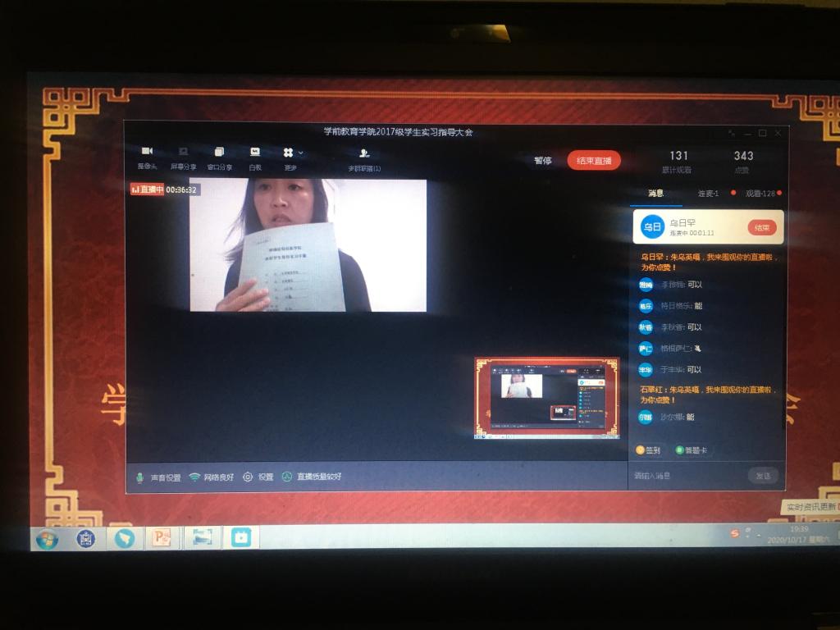Image resolution: width=840 pixels, height=630 pixels.
Task: Open the Windows Start menu
Action: click(x=47, y=539)
